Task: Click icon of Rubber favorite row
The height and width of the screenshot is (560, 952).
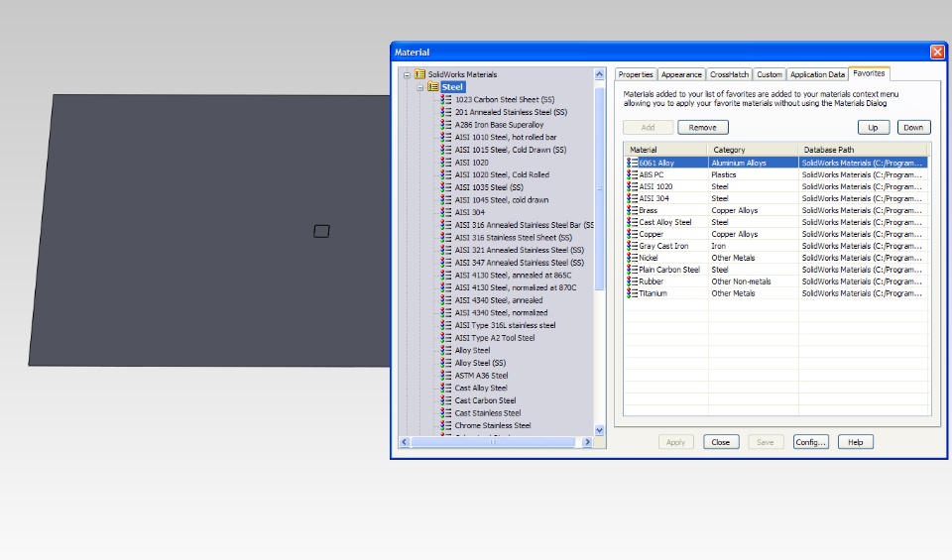Action: [x=632, y=281]
